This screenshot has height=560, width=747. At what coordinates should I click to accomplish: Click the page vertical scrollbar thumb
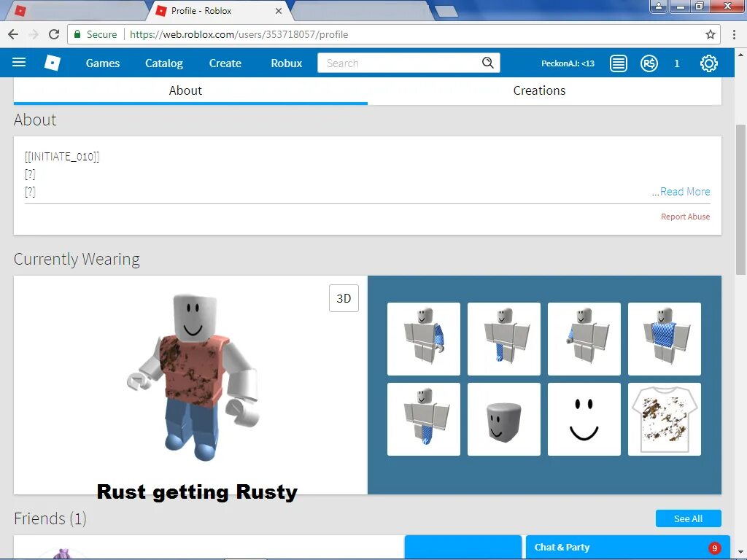click(x=740, y=200)
